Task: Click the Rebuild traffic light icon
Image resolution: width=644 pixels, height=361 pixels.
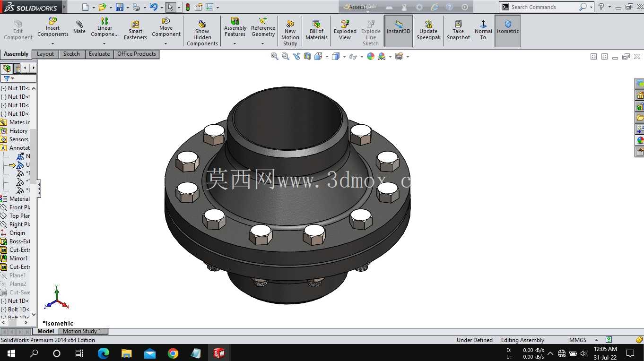Action: pyautogui.click(x=188, y=7)
